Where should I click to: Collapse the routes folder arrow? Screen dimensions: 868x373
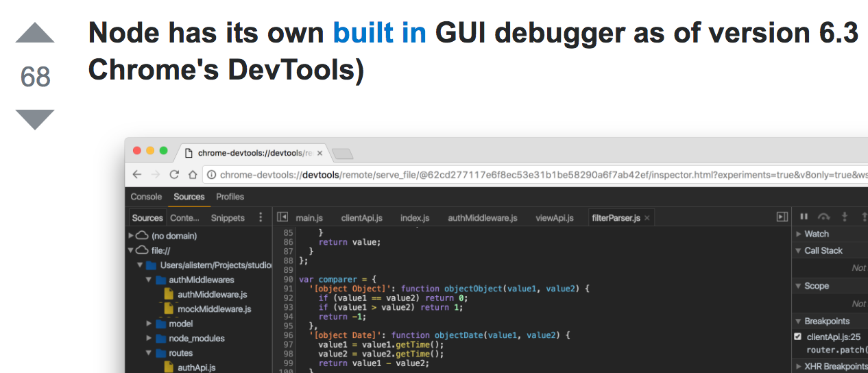coord(149,352)
